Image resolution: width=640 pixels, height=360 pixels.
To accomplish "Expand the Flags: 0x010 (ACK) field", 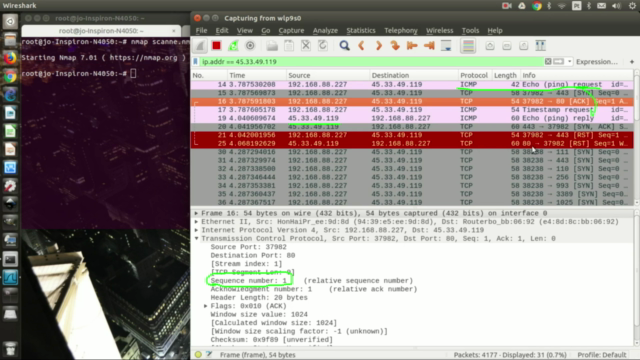I will 206,306.
